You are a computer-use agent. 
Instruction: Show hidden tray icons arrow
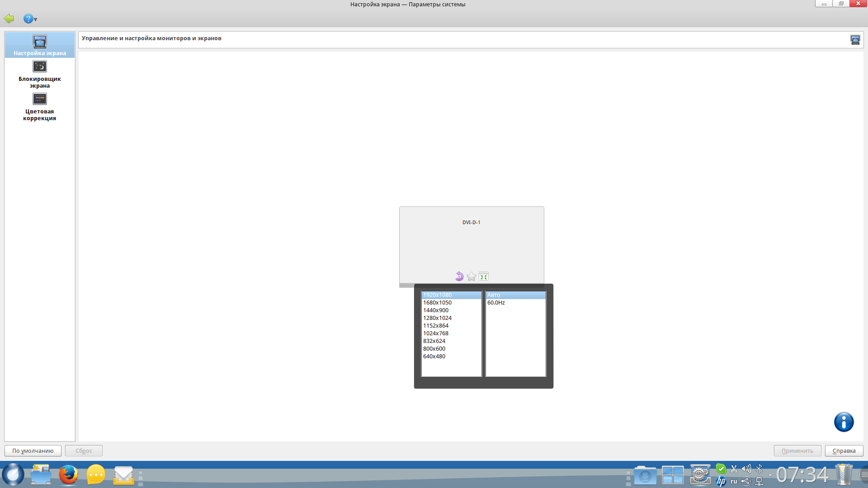click(770, 475)
